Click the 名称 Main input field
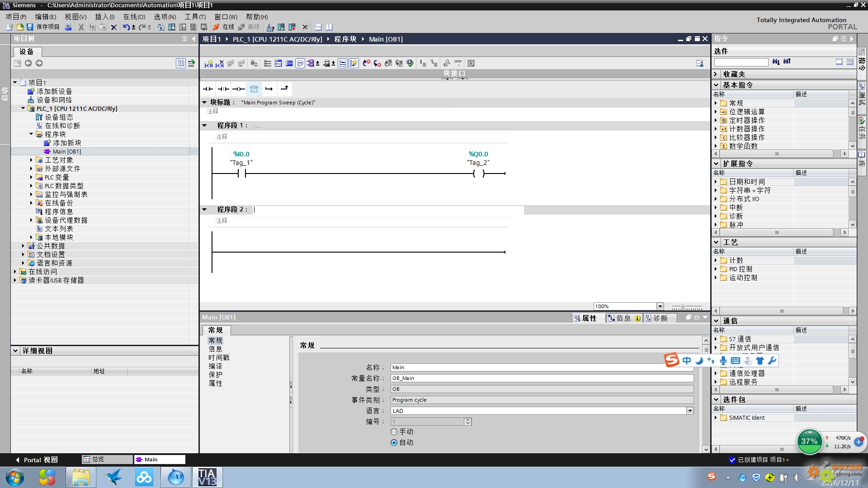Image resolution: width=868 pixels, height=488 pixels. pyautogui.click(x=542, y=367)
